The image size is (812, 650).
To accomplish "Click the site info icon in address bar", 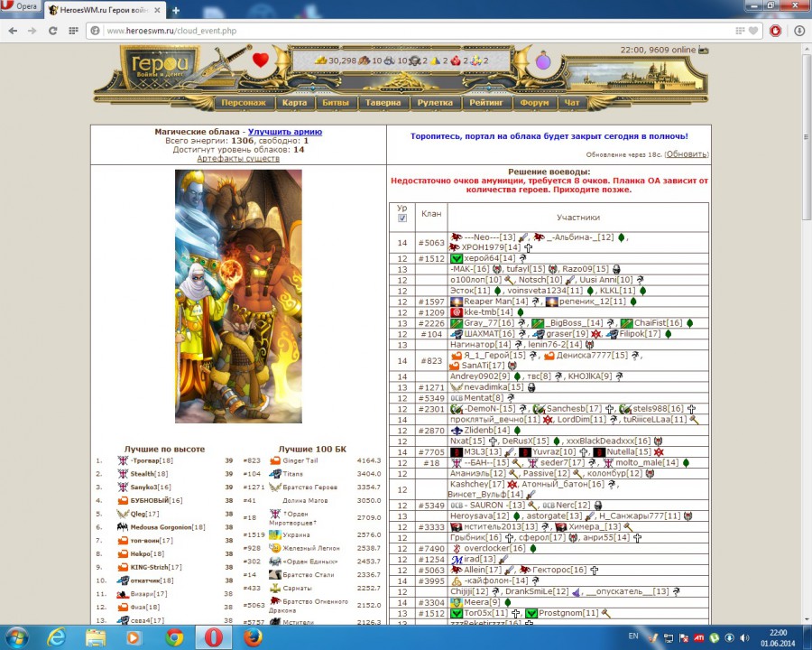I will [95, 31].
